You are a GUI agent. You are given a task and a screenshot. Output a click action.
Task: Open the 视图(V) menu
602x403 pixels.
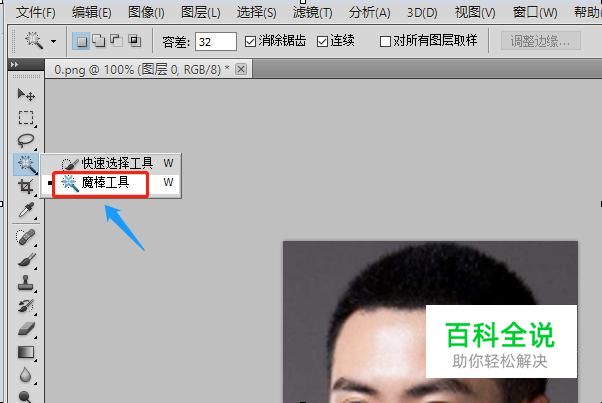pyautogui.click(x=475, y=13)
